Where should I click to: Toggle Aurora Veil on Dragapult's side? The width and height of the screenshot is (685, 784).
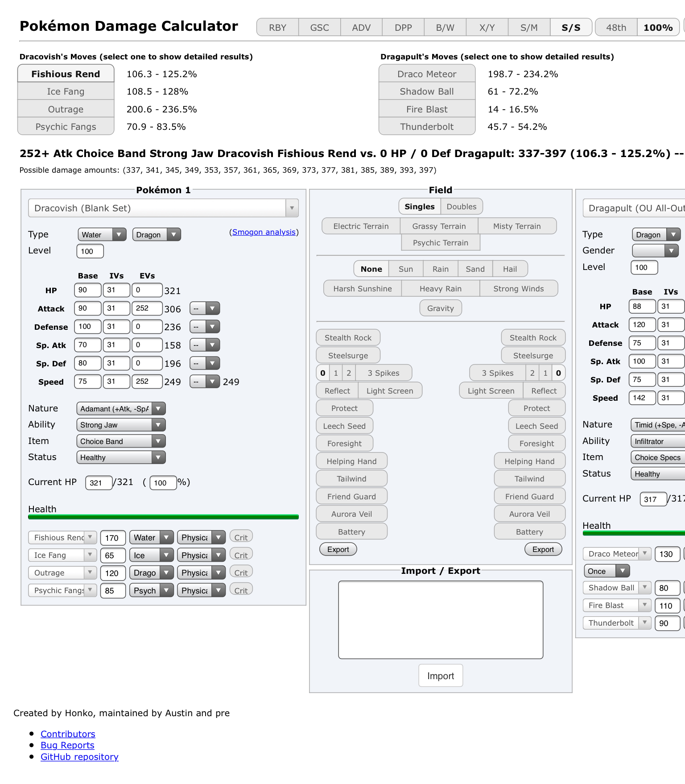(529, 514)
